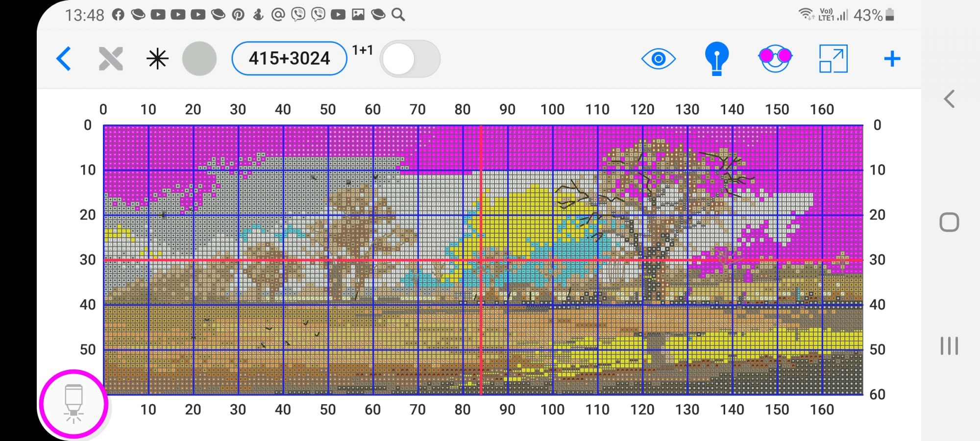Image resolution: width=980 pixels, height=441 pixels.
Task: Tap the pink glasses face icon
Action: click(x=775, y=59)
